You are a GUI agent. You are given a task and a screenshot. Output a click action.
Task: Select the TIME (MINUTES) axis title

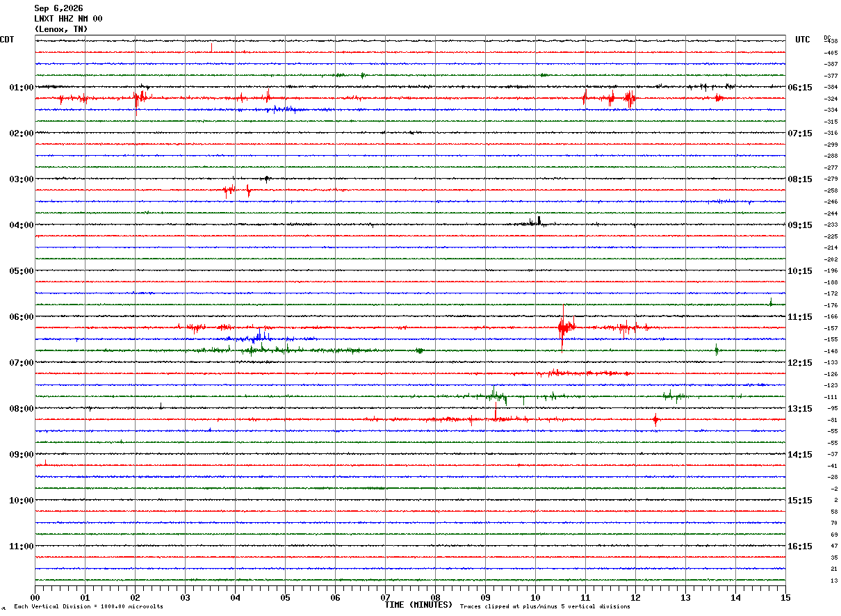418,605
